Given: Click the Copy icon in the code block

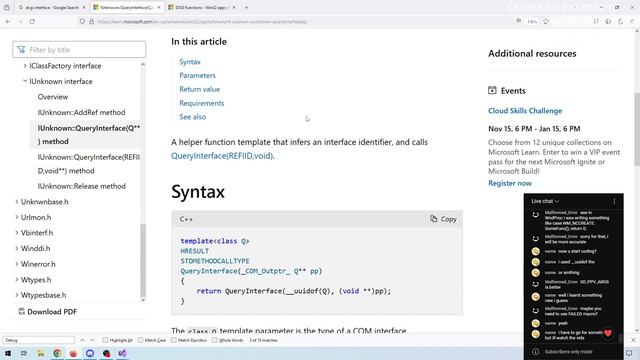Looking at the screenshot, I should (433, 219).
